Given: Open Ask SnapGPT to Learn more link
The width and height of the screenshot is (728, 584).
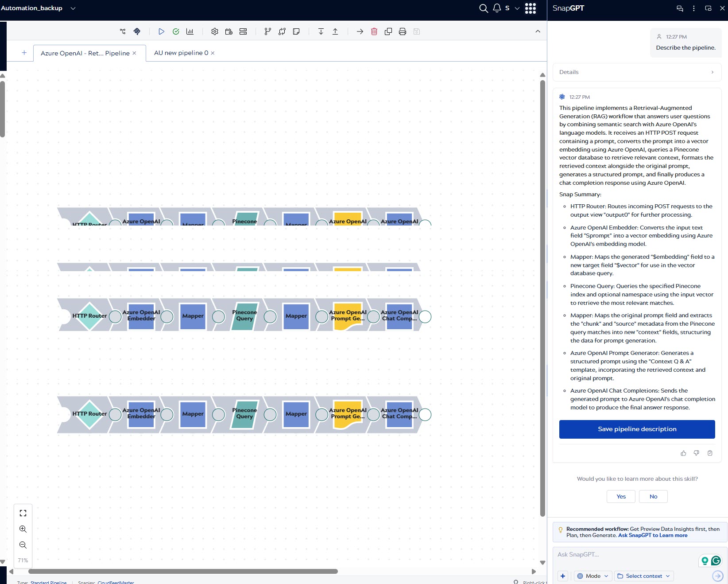Looking at the screenshot, I should [x=653, y=535].
